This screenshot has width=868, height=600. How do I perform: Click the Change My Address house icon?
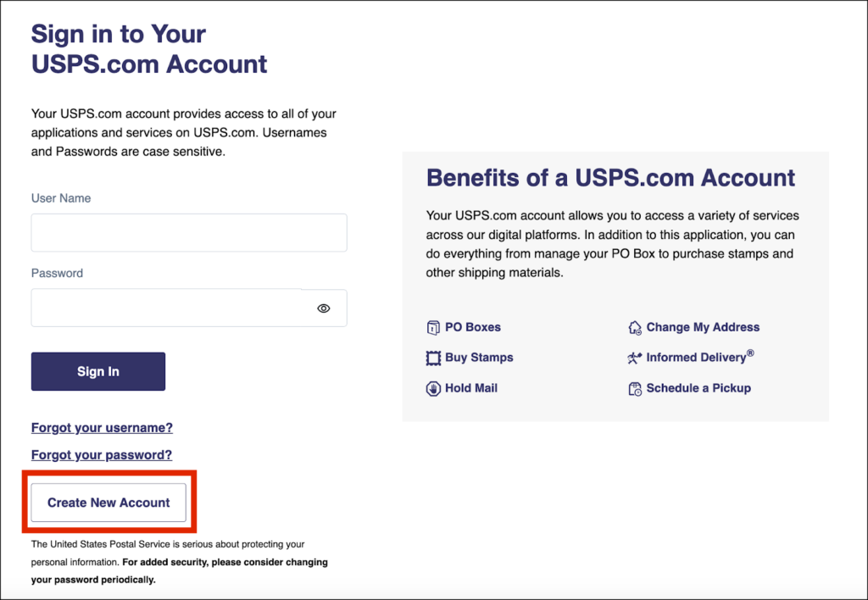point(635,327)
